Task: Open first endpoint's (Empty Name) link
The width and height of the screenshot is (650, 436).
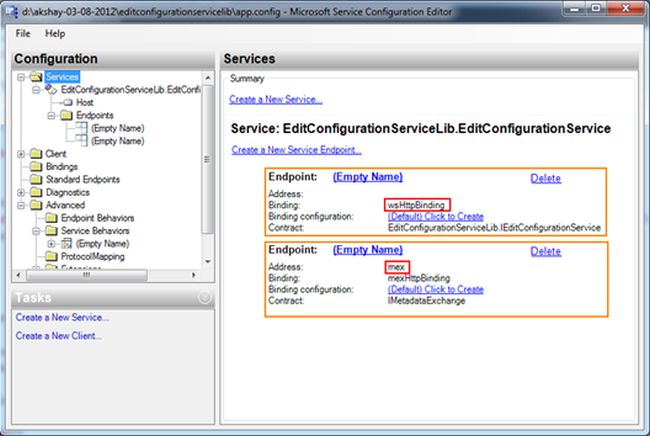Action: point(368,177)
